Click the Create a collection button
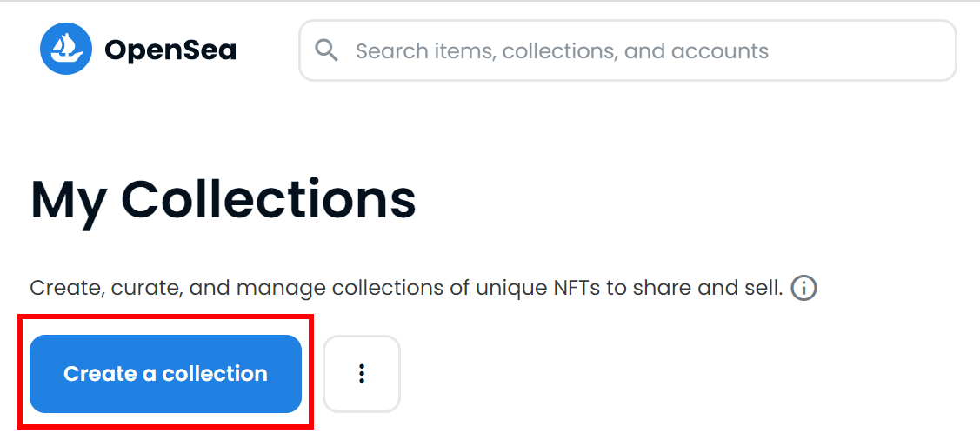This screenshot has width=980, height=440. pyautogui.click(x=165, y=374)
